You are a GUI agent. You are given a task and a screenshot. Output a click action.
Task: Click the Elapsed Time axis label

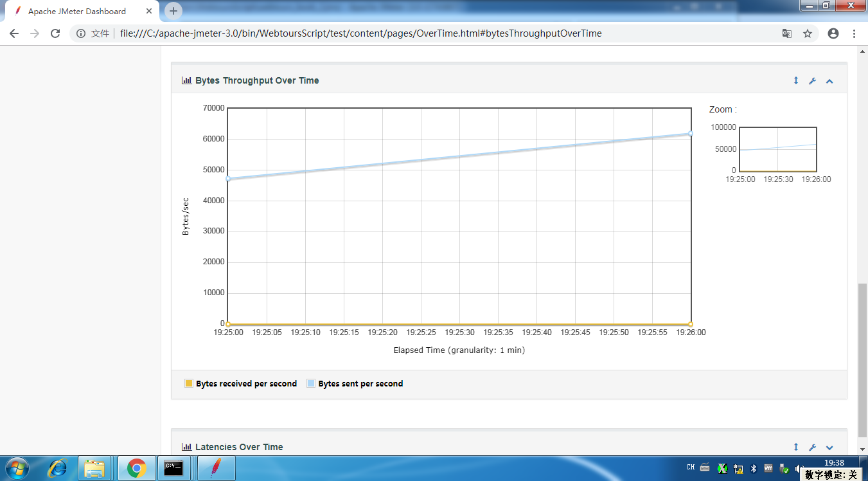[x=459, y=350]
